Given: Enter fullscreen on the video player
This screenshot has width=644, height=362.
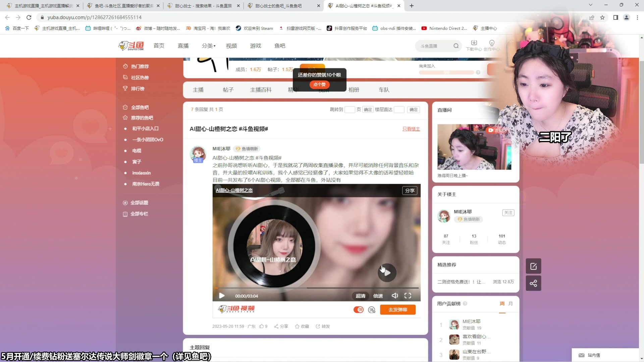Looking at the screenshot, I should [x=408, y=296].
